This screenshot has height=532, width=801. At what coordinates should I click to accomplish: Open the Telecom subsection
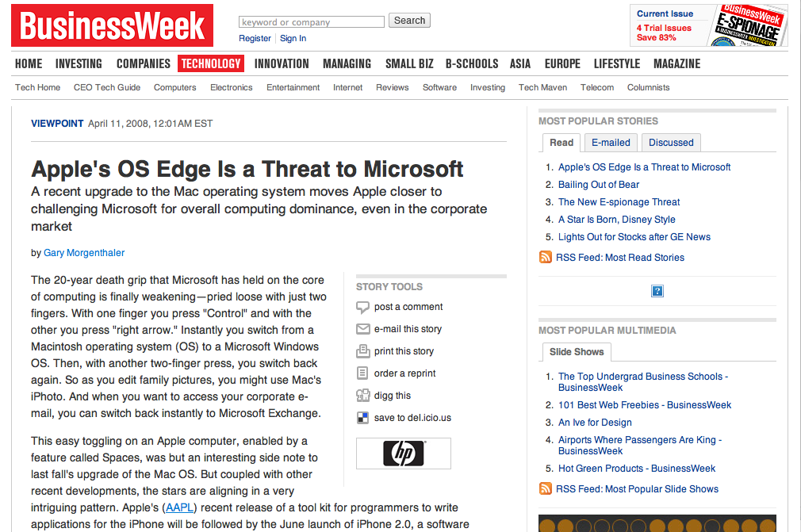[597, 87]
